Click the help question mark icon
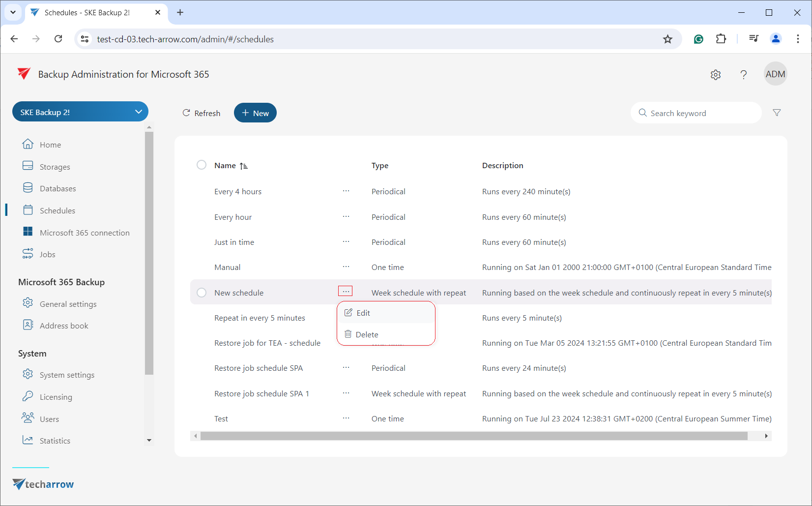This screenshot has height=506, width=812. pyautogui.click(x=743, y=75)
